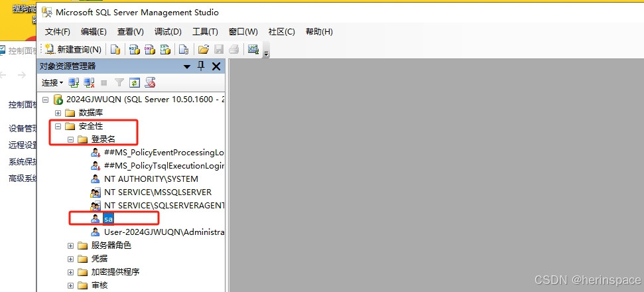644x292 pixels.
Task: Open the 连接 dropdown in Object Explorer
Action: tap(52, 83)
